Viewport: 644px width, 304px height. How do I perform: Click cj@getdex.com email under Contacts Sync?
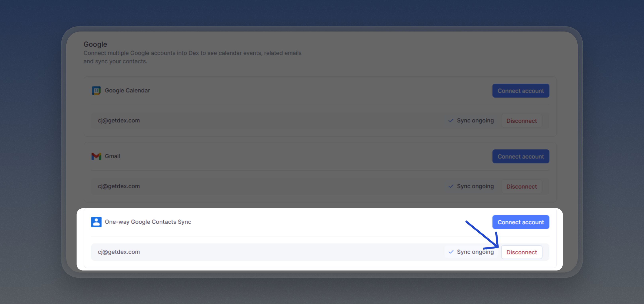[119, 252]
